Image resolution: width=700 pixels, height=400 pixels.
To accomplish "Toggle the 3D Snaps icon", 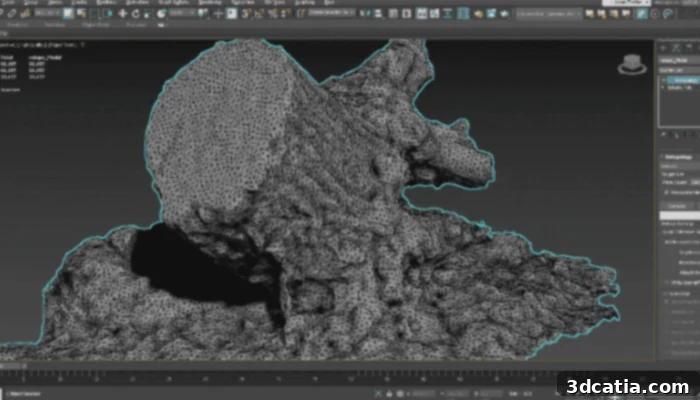I will tap(246, 13).
